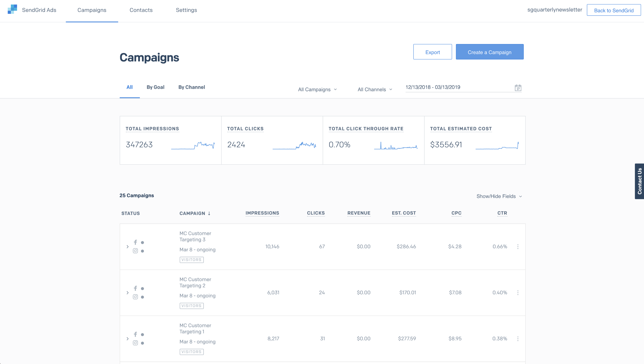Click the Total Estimated Cost sparkline
This screenshot has height=364, width=644.
497,145
